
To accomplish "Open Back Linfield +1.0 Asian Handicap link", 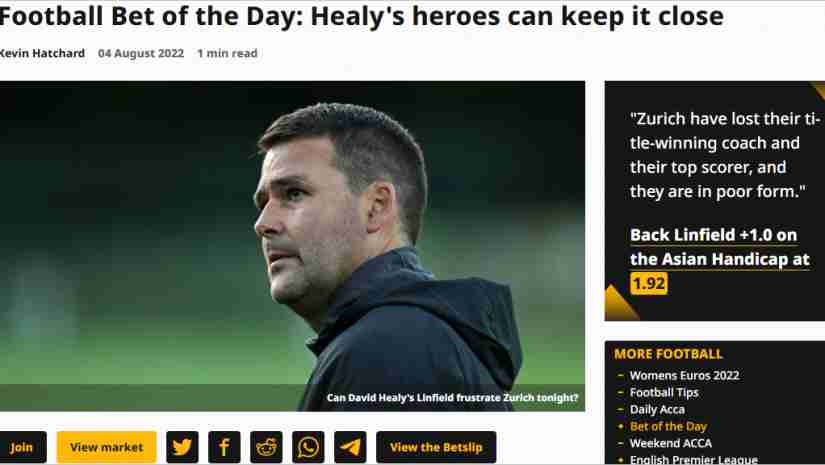I will [x=719, y=247].
